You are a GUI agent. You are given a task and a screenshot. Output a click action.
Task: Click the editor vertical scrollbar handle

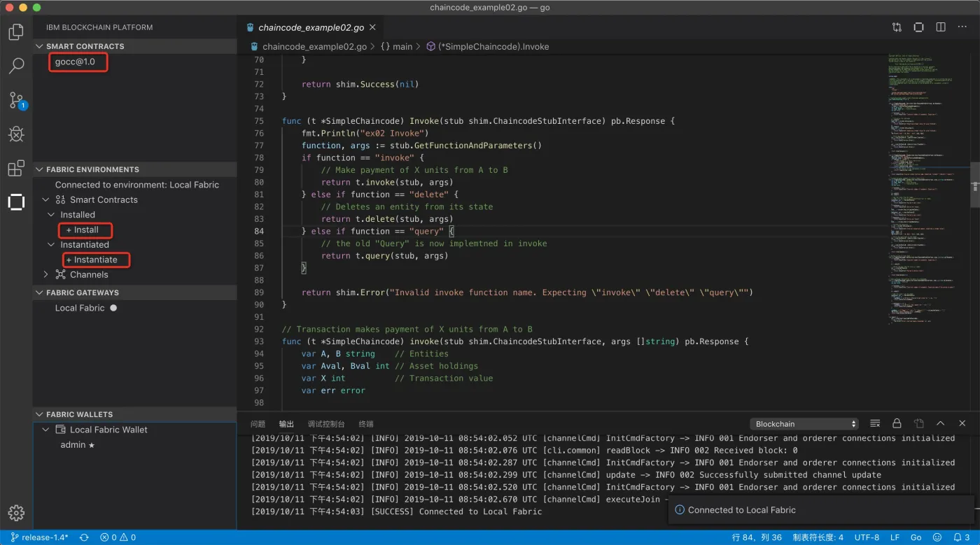click(x=974, y=185)
